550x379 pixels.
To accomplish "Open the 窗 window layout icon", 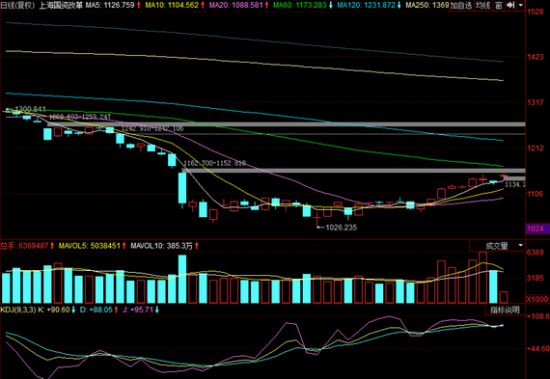I will tap(499, 5).
